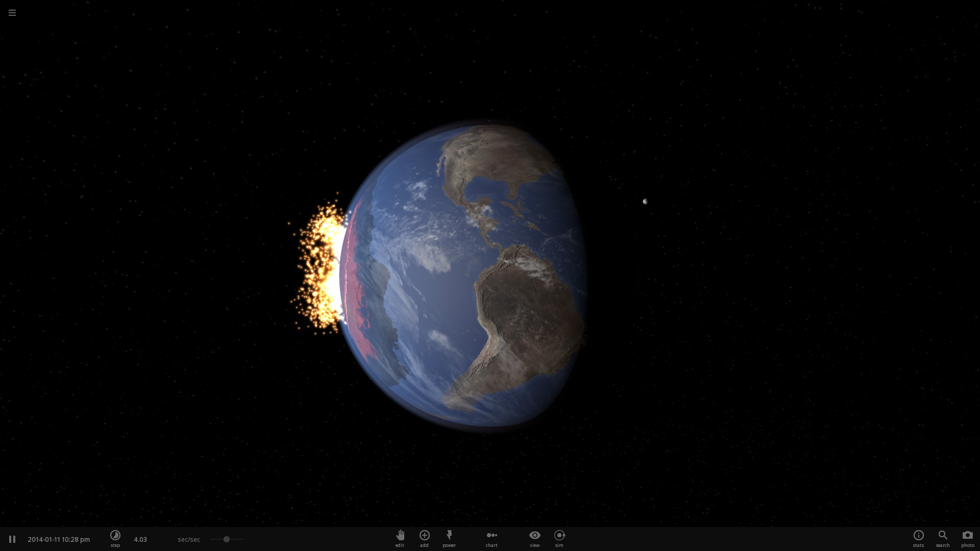This screenshot has width=980, height=551.
Task: Open the view settings eye icon
Action: coord(534,535)
